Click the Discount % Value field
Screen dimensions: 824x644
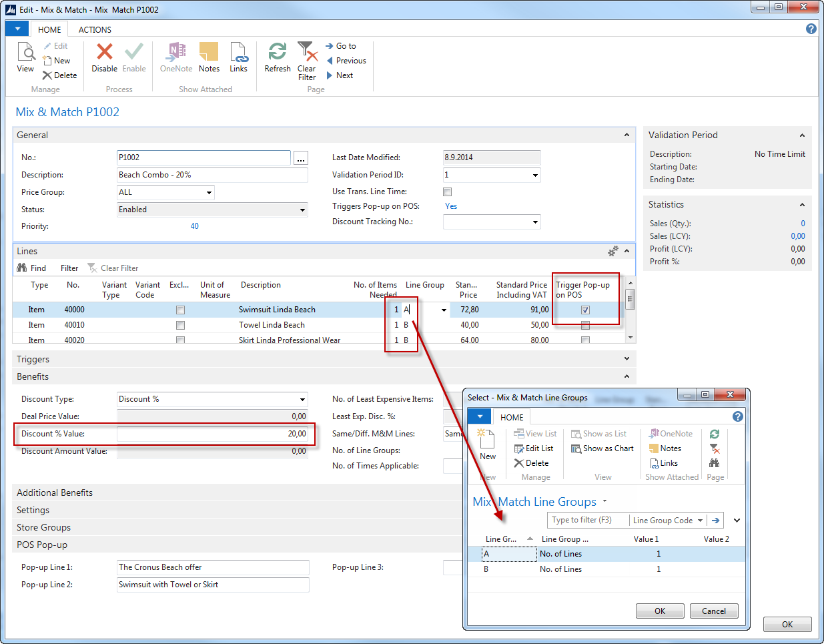tap(212, 434)
